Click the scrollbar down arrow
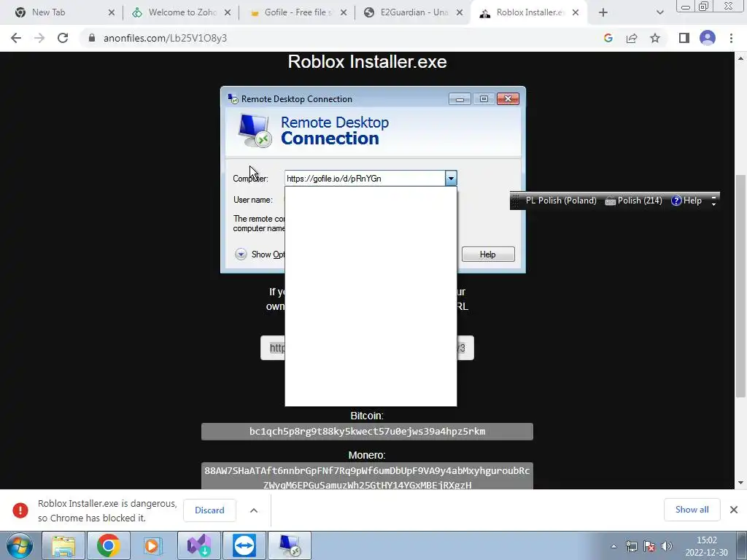Viewport: 747px width, 560px height. click(740, 483)
